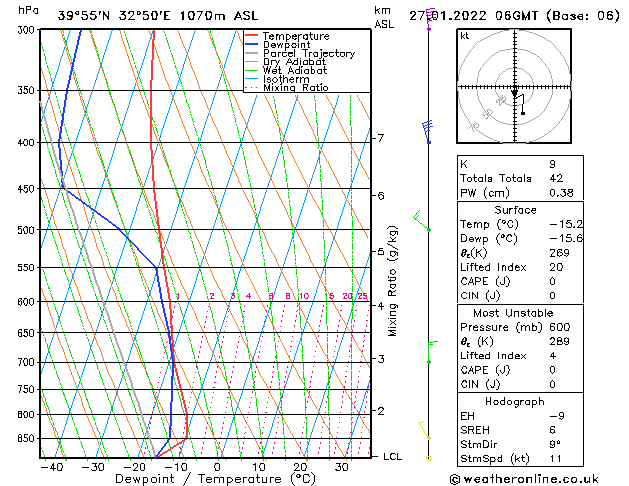Viewport: 629px width, 486px height.
Task: Click the green wind barb near 700 hPa
Action: (x=432, y=352)
